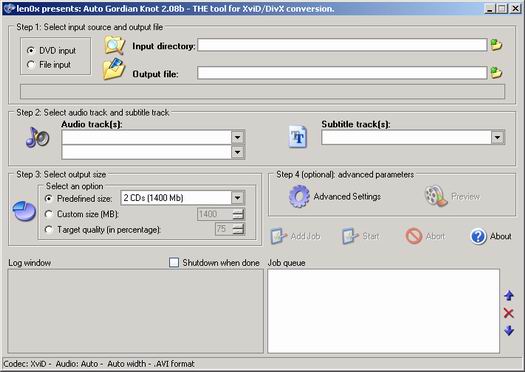Click the custom size 1400 value field

pos(215,214)
